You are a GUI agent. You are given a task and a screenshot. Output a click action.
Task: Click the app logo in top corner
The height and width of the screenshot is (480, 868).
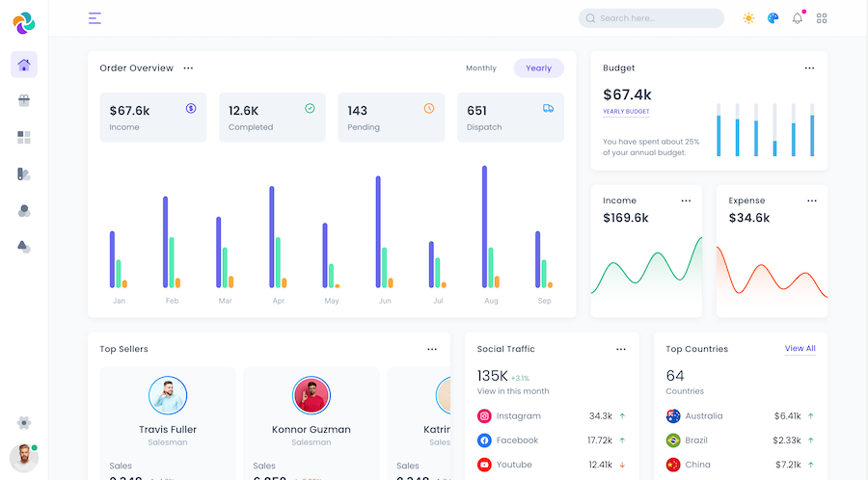pyautogui.click(x=24, y=21)
